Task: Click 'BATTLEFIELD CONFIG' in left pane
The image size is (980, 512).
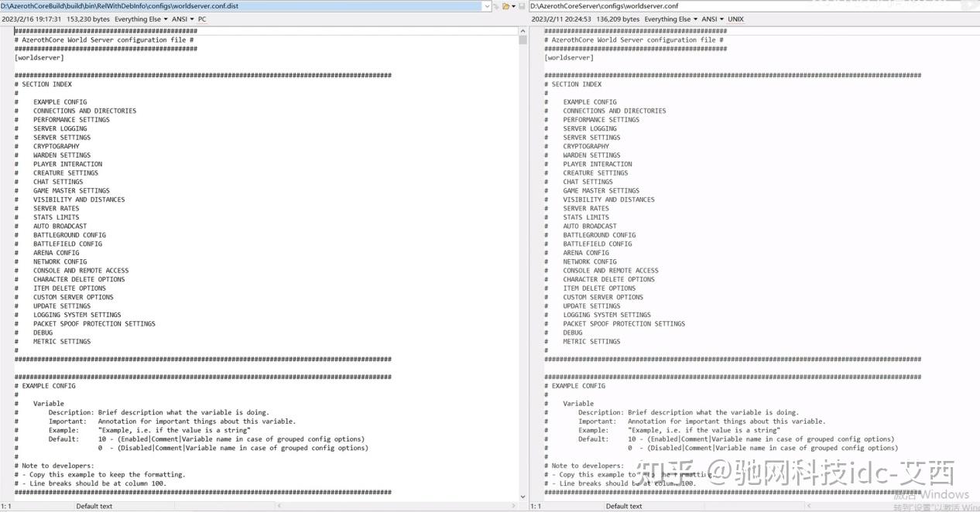Action: (67, 244)
